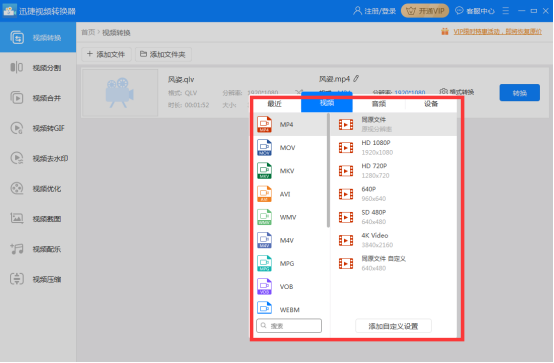Screen dimensions: 554x363
Task: Open the VIP promotion link
Action: click(x=497, y=32)
